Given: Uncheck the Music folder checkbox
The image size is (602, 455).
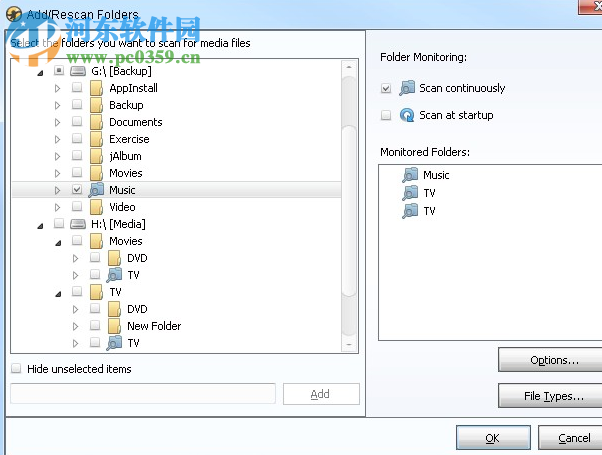Looking at the screenshot, I should 77,189.
